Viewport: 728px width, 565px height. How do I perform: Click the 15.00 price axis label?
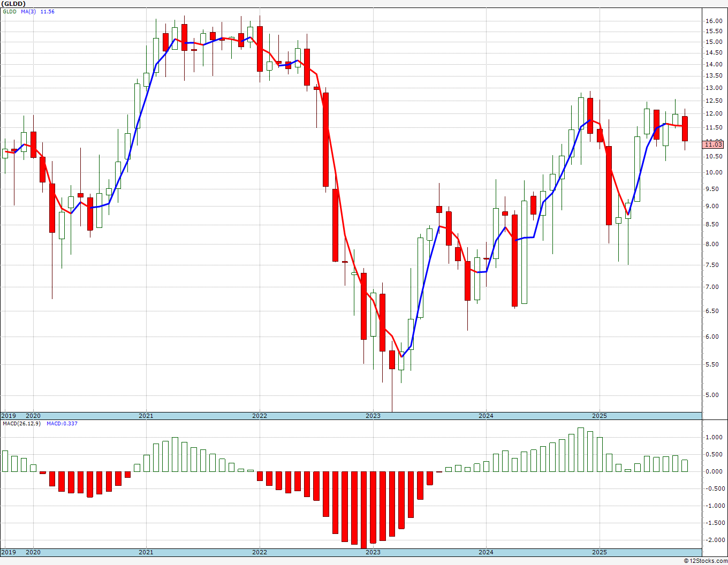pos(714,42)
